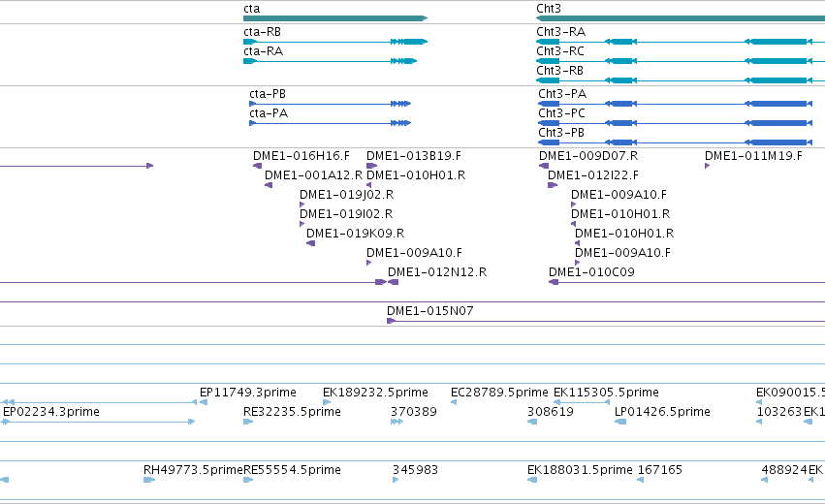Select the Cht3 gene bar

point(681,18)
